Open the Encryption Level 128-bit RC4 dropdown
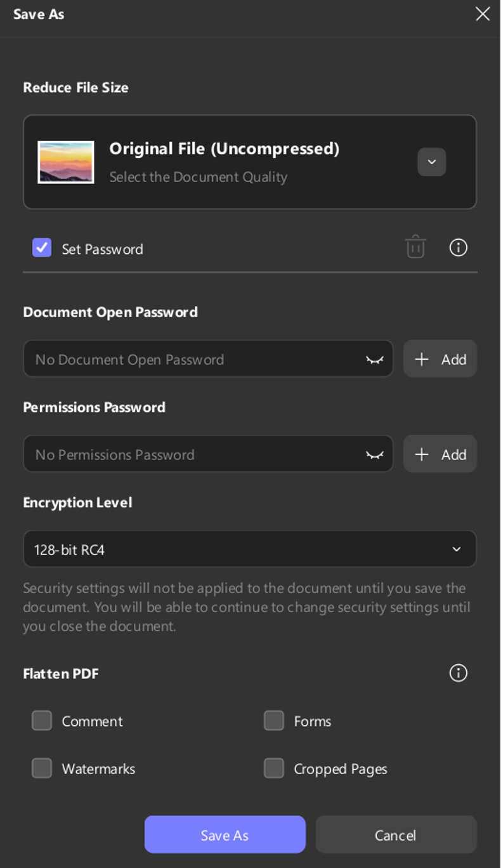 [x=250, y=549]
